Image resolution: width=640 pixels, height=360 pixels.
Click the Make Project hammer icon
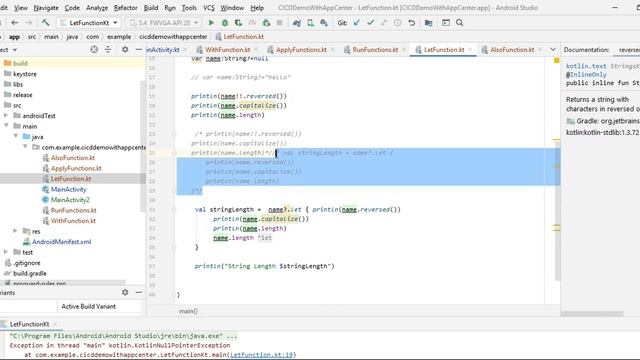[x=45, y=23]
